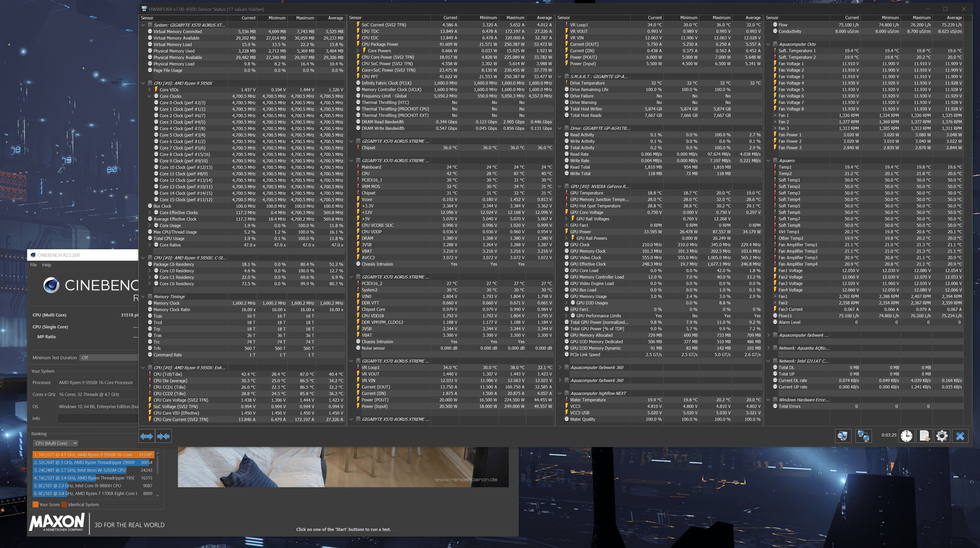Start logging with the document-plus icon
The width and height of the screenshot is (980, 548).
(924, 436)
